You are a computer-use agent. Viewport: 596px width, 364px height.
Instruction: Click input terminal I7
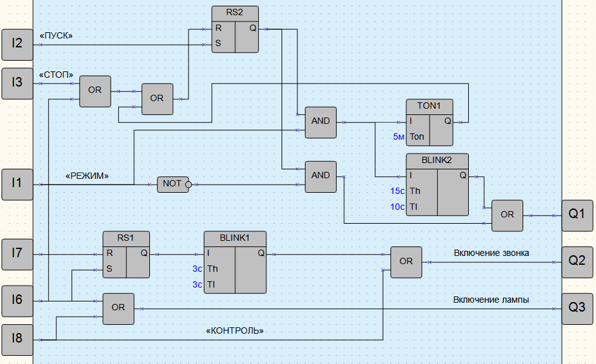17,254
